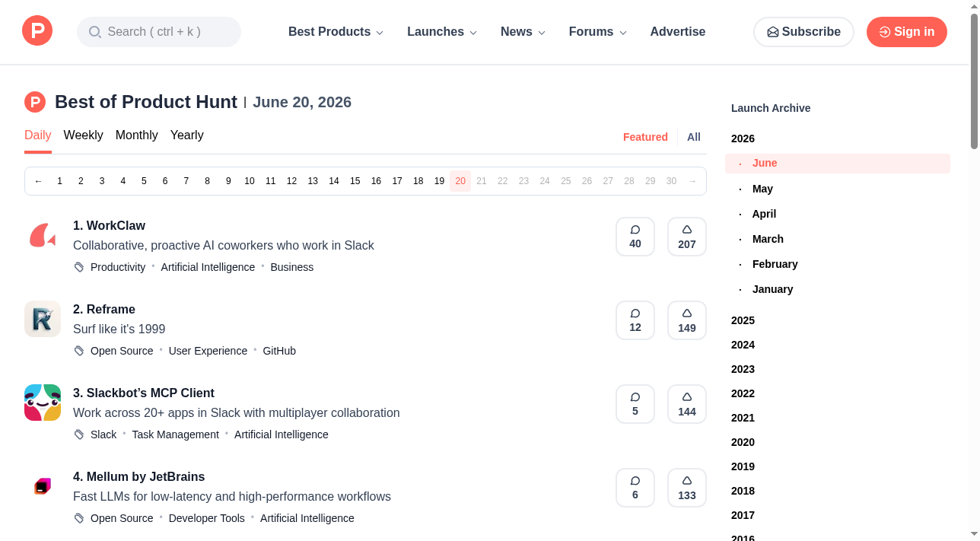Expand the Launches dropdown
980x541 pixels.
(x=442, y=32)
